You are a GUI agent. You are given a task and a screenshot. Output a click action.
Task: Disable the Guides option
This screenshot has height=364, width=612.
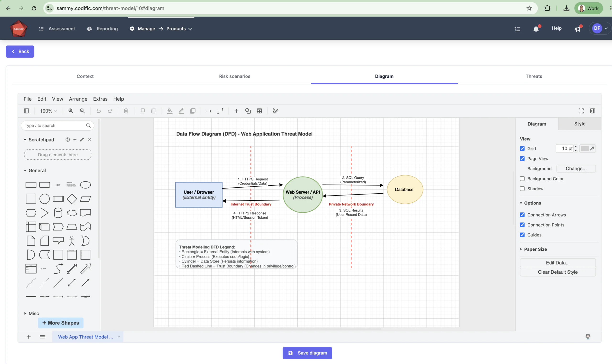pyautogui.click(x=522, y=235)
